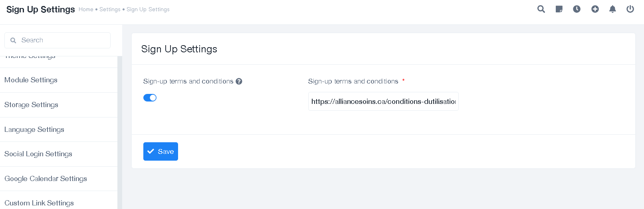Click the clock timer icon
The height and width of the screenshot is (209, 644).
(577, 9)
